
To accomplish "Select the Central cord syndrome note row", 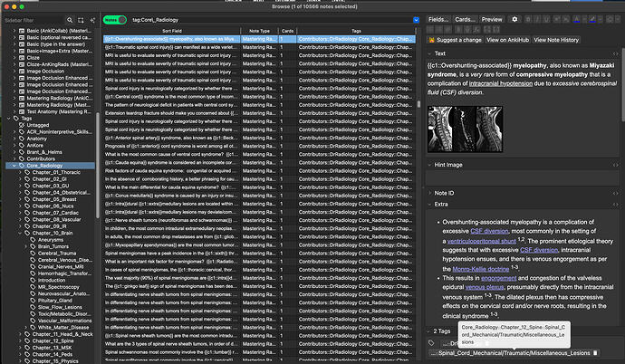I will (259, 97).
